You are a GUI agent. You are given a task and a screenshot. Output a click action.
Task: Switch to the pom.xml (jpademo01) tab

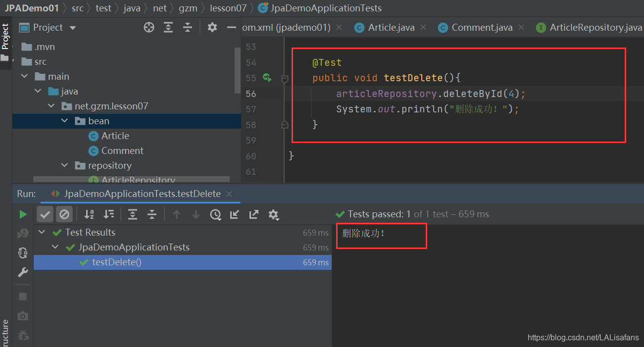[286, 28]
